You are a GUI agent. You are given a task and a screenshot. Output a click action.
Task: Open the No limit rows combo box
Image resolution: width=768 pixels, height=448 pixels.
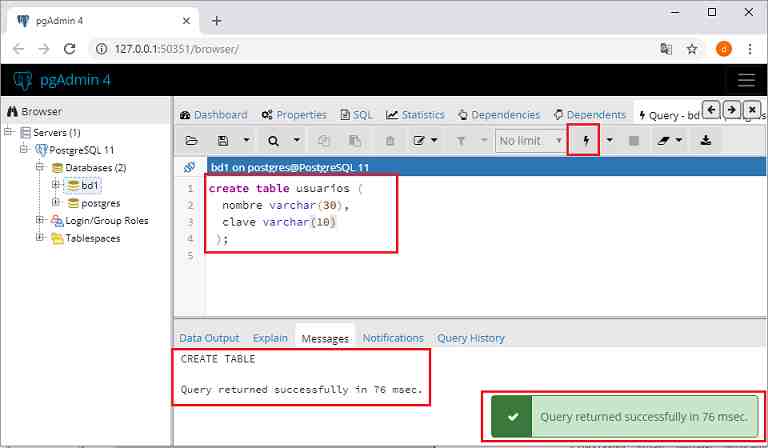pyautogui.click(x=529, y=141)
